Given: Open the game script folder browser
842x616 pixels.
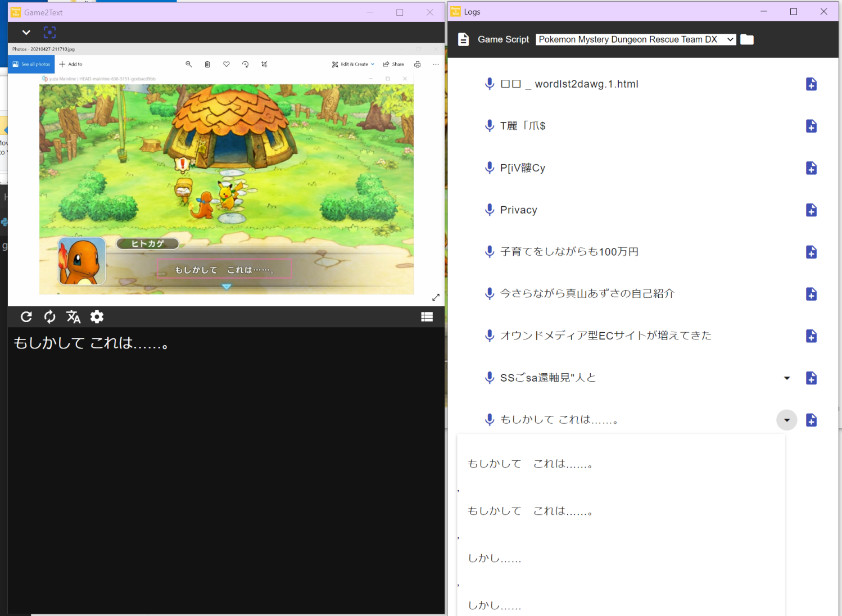Looking at the screenshot, I should point(746,39).
